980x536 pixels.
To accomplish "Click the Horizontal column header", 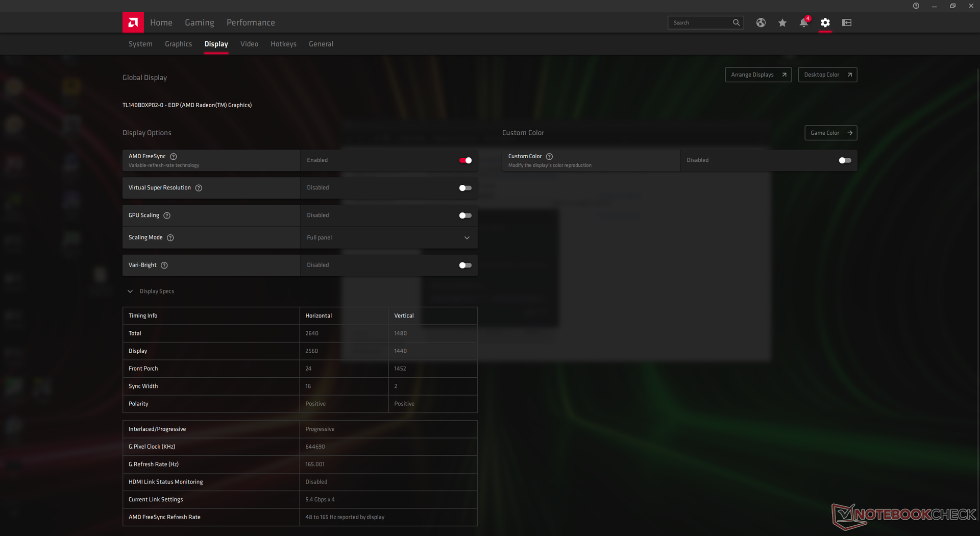I will point(318,316).
